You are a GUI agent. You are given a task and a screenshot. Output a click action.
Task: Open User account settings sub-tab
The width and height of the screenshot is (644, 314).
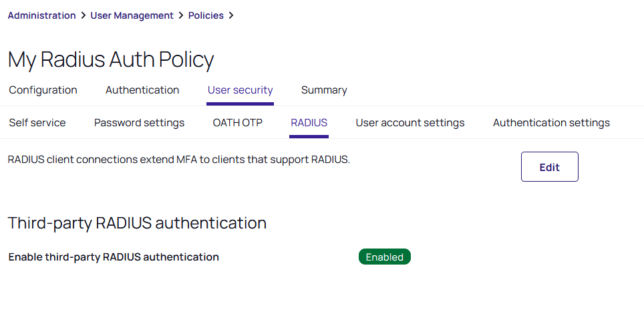pyautogui.click(x=410, y=123)
